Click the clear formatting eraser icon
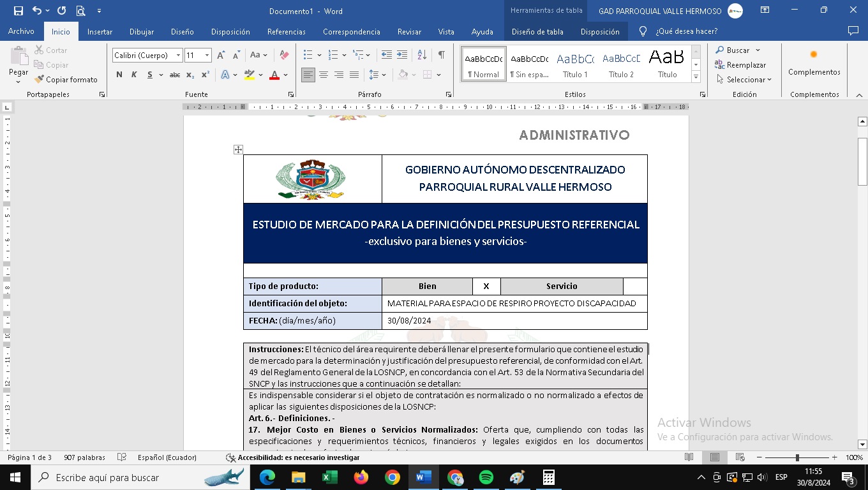 coord(285,55)
